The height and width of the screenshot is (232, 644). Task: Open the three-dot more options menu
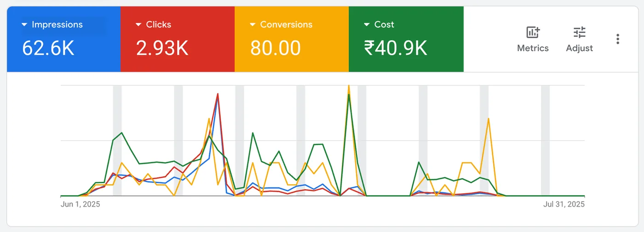(x=618, y=39)
